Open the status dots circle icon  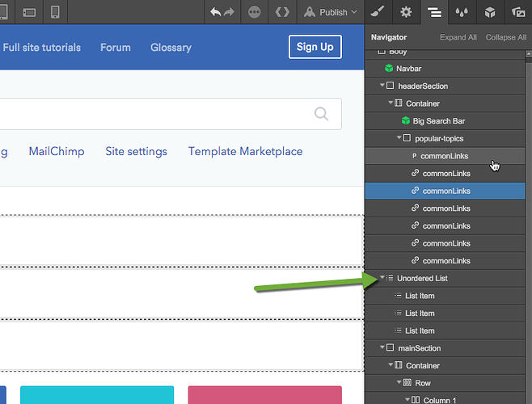click(255, 12)
